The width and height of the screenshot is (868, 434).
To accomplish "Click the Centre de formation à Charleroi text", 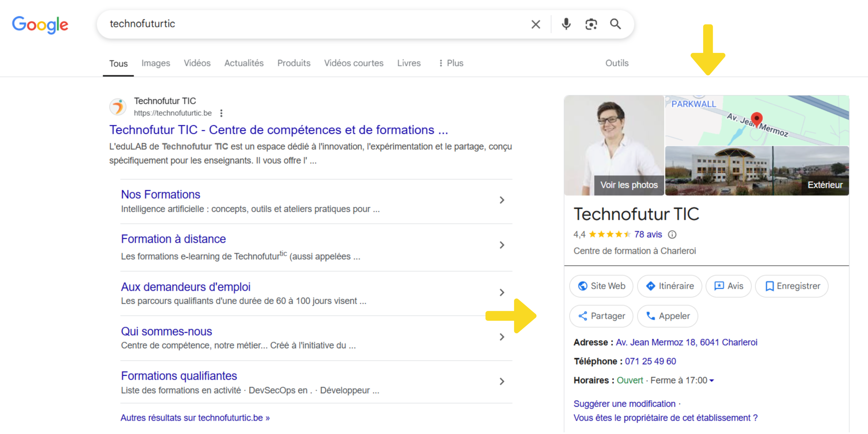I will [x=634, y=251].
